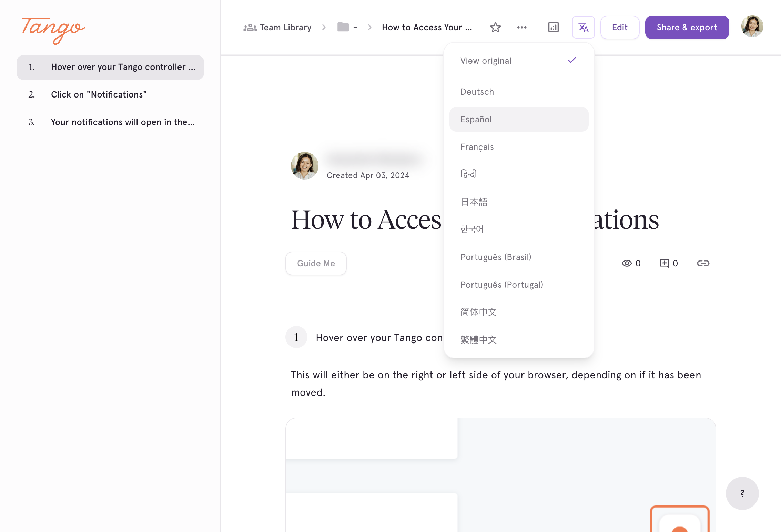
Task: Jump to step 3 notifications will open
Action: [110, 122]
